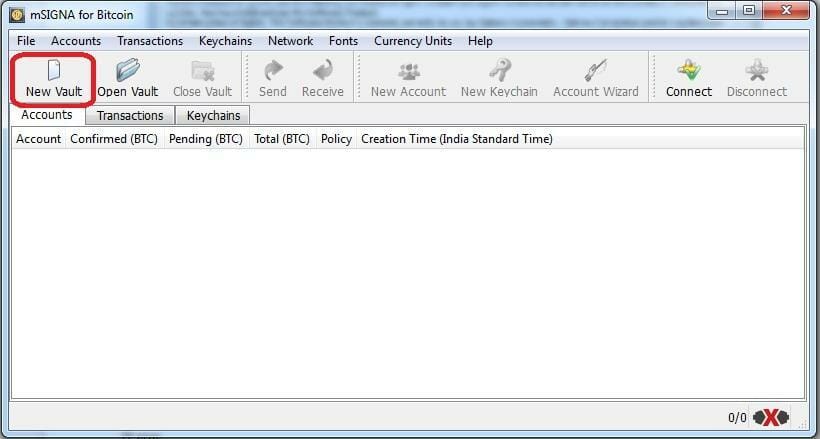Open the Fonts menu

click(x=344, y=41)
